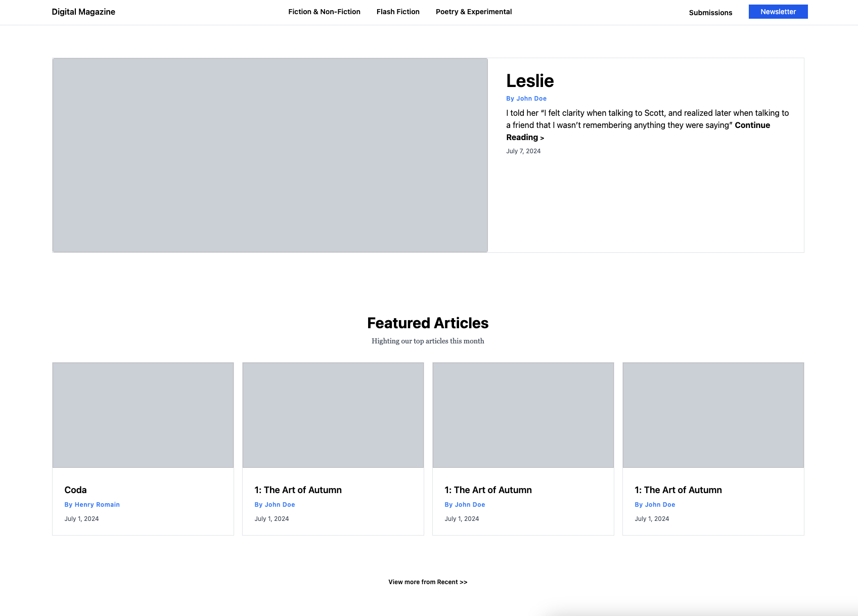Open the Leslie article title
Image resolution: width=858 pixels, height=616 pixels.
point(530,81)
